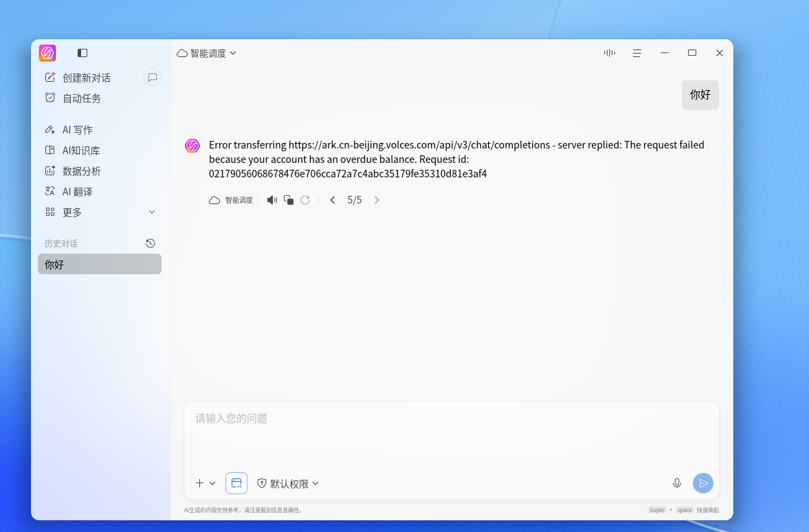
Task: Click the app logo in the sidebar header
Action: (47, 53)
